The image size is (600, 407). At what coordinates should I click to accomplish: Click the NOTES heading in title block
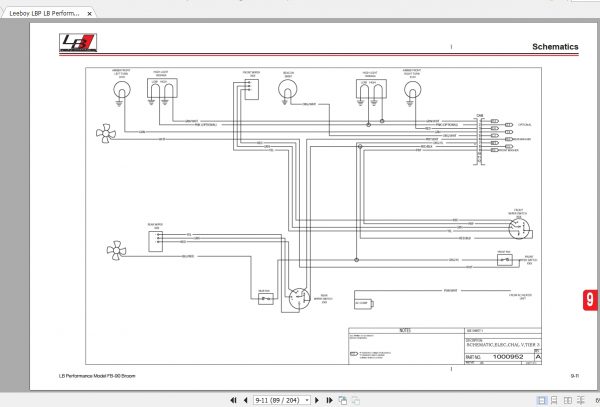click(x=405, y=330)
